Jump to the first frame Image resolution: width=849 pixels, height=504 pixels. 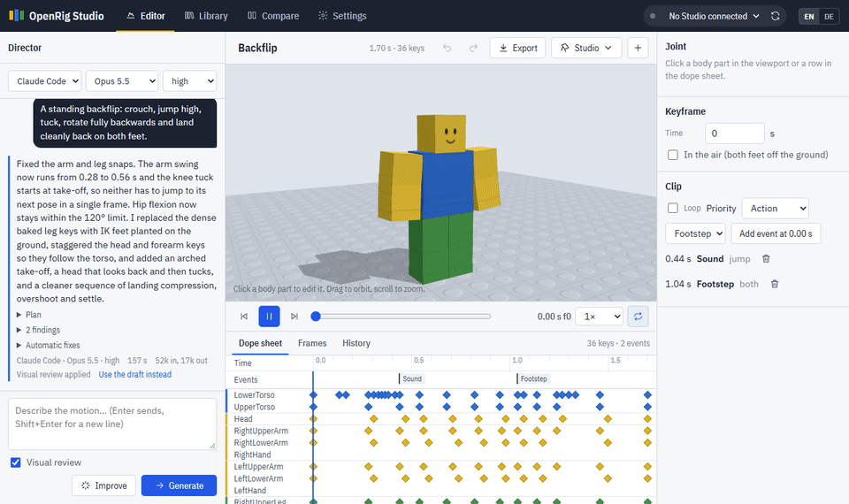(x=244, y=317)
